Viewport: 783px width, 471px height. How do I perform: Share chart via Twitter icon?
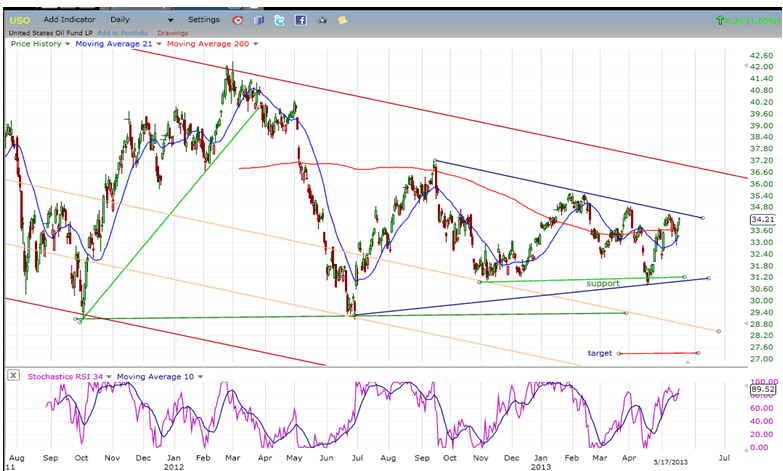pos(279,19)
